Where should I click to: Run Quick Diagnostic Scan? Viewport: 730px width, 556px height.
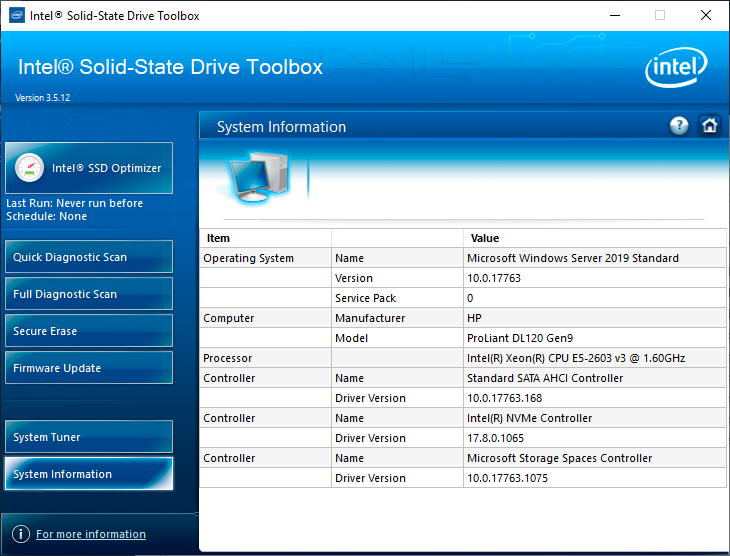click(88, 257)
